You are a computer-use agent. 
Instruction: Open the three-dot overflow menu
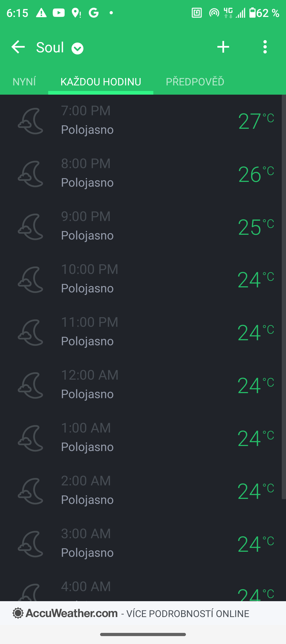point(265,47)
